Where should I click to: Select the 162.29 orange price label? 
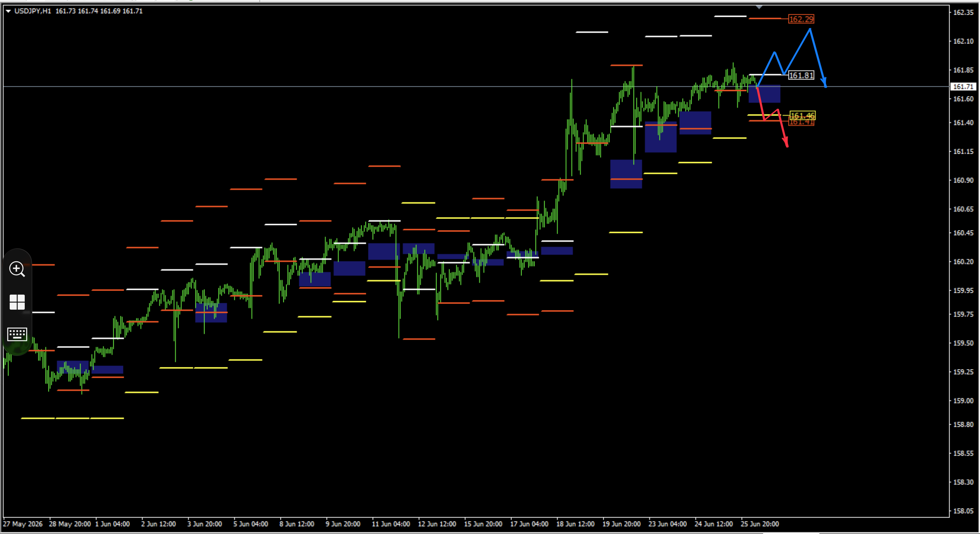(x=801, y=19)
